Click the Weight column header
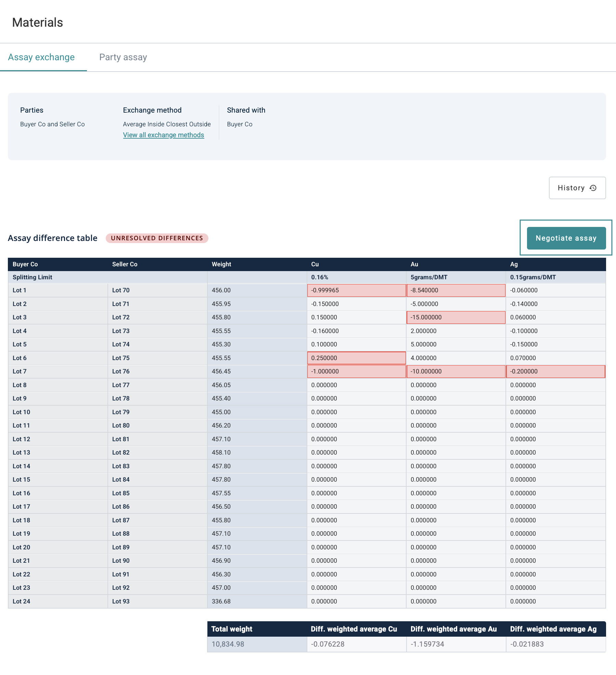Viewport: 616px width, 675px height. tap(221, 264)
